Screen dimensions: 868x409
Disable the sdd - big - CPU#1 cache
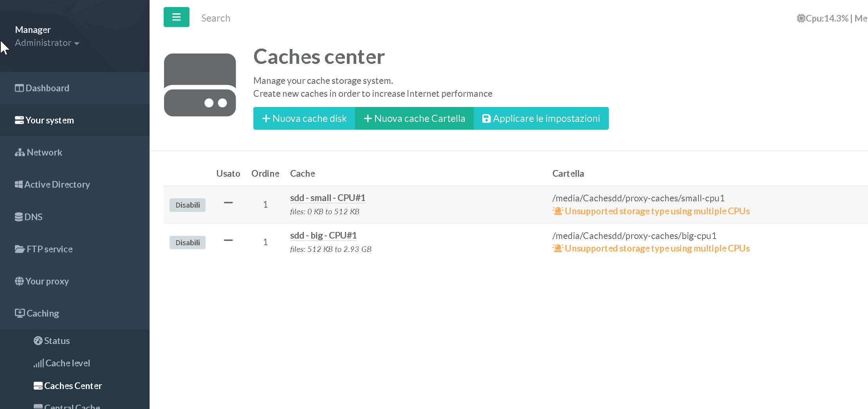click(188, 243)
